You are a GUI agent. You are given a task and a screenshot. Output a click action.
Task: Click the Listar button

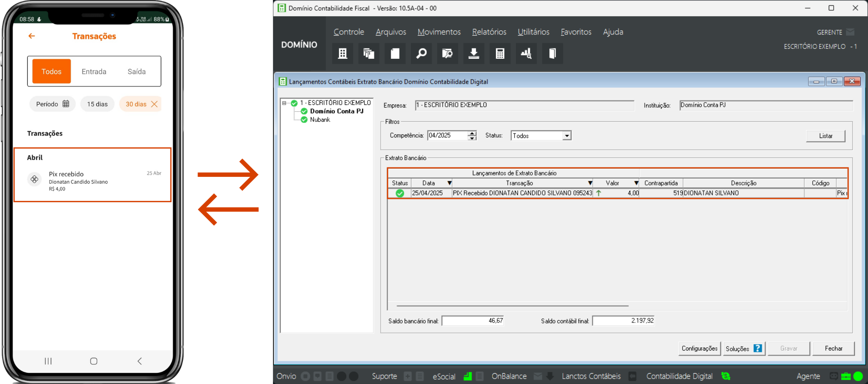pyautogui.click(x=826, y=136)
